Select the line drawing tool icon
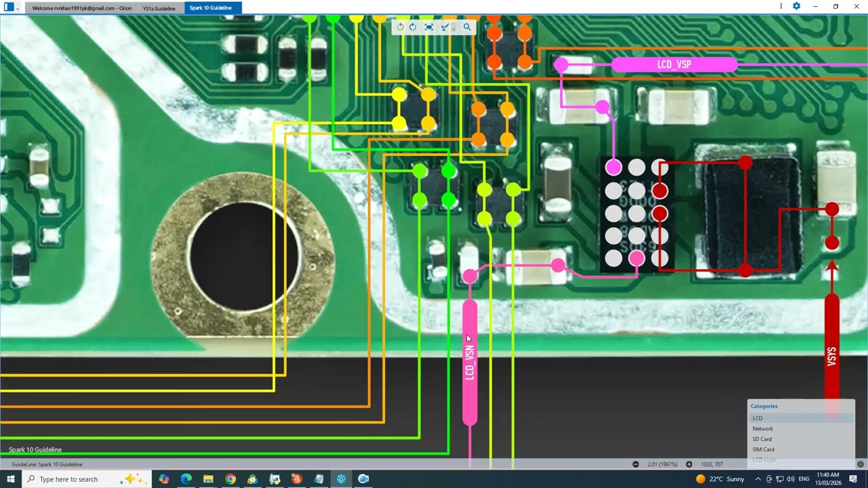868x488 pixels. [x=444, y=27]
